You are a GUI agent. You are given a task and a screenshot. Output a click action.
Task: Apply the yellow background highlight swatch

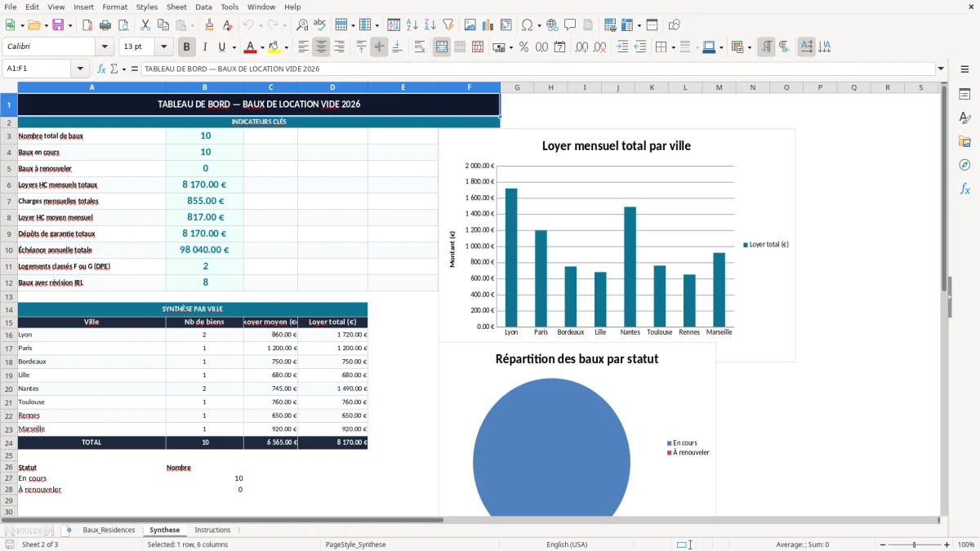[274, 47]
